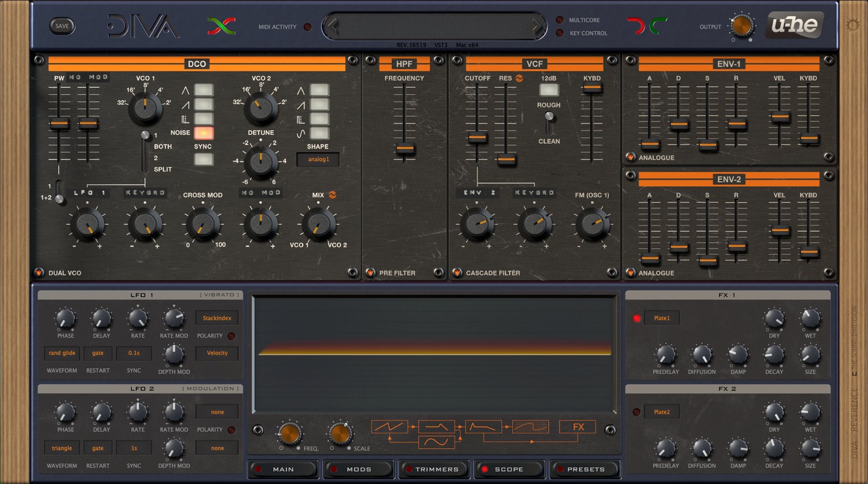868x484 pixels.
Task: Toggle the 12dB filter slope button
Action: point(549,90)
